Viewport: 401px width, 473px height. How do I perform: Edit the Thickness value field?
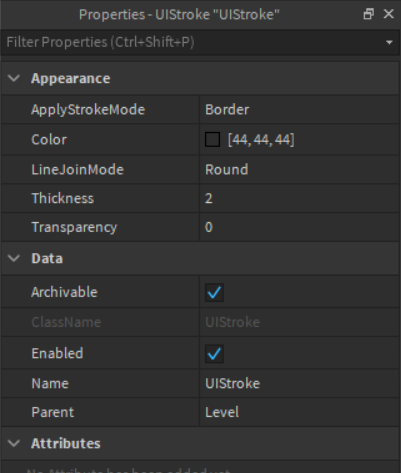299,198
